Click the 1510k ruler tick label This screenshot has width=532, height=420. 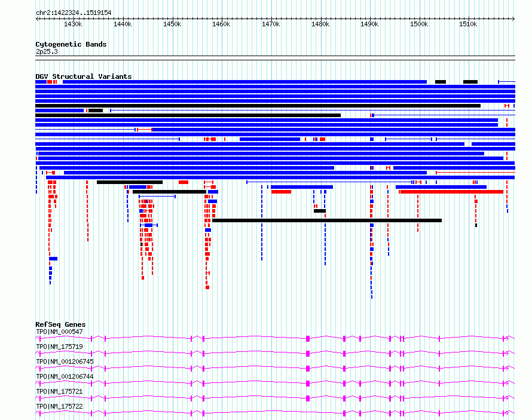(468, 24)
